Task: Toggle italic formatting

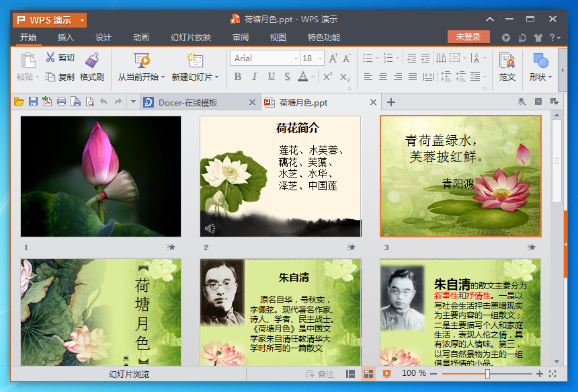Action: pos(254,77)
